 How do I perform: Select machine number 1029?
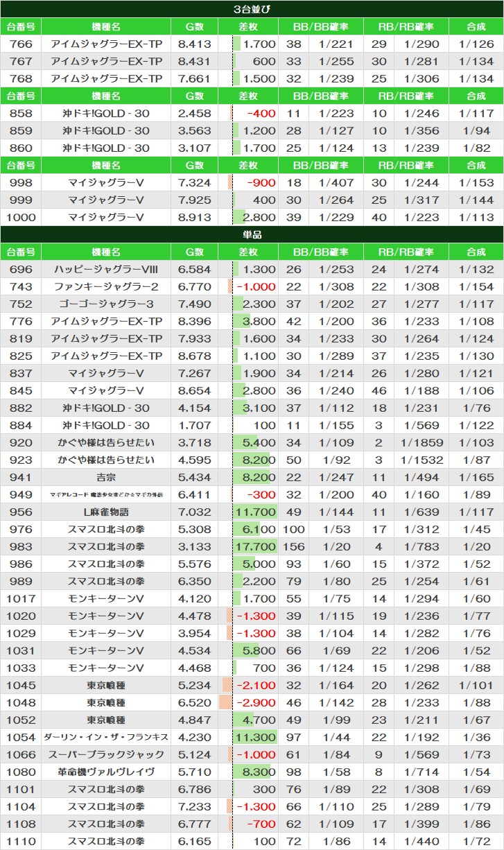click(x=21, y=633)
